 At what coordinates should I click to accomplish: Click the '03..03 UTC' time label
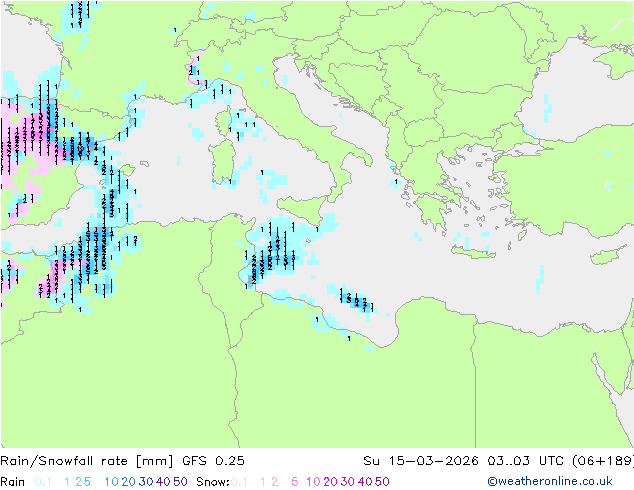pos(526,461)
